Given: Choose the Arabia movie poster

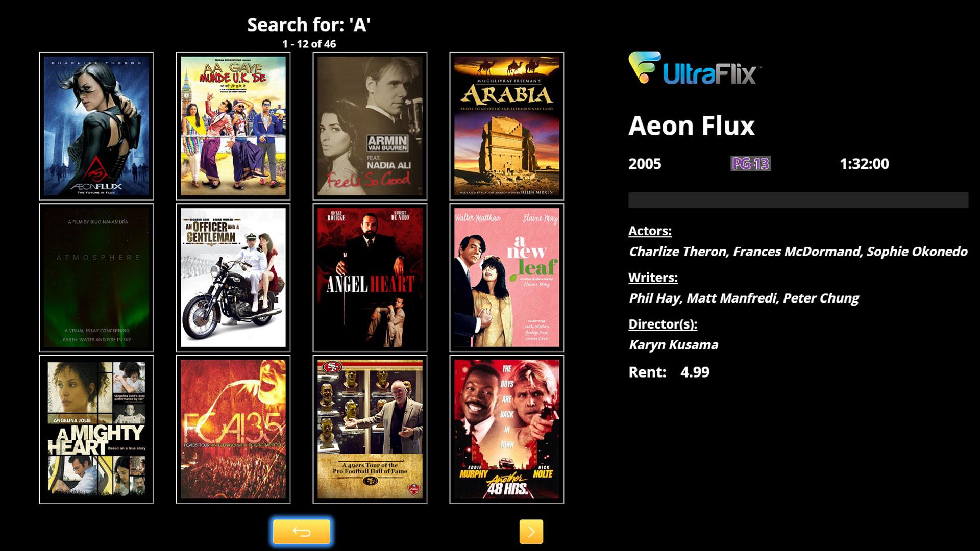Looking at the screenshot, I should 507,126.
